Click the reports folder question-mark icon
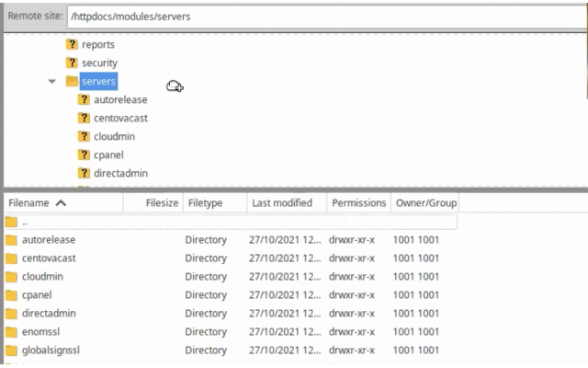Screen dimensions: 588x368 [71, 44]
